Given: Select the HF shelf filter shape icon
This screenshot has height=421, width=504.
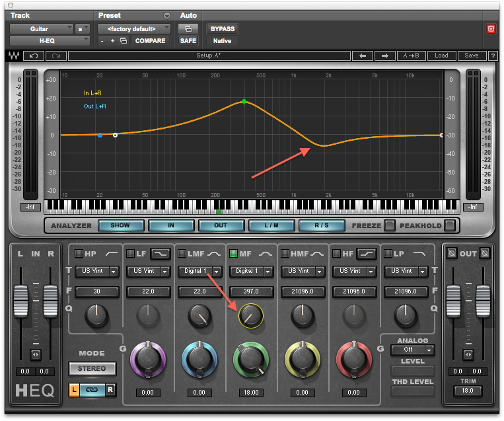Looking at the screenshot, I should pos(367,254).
